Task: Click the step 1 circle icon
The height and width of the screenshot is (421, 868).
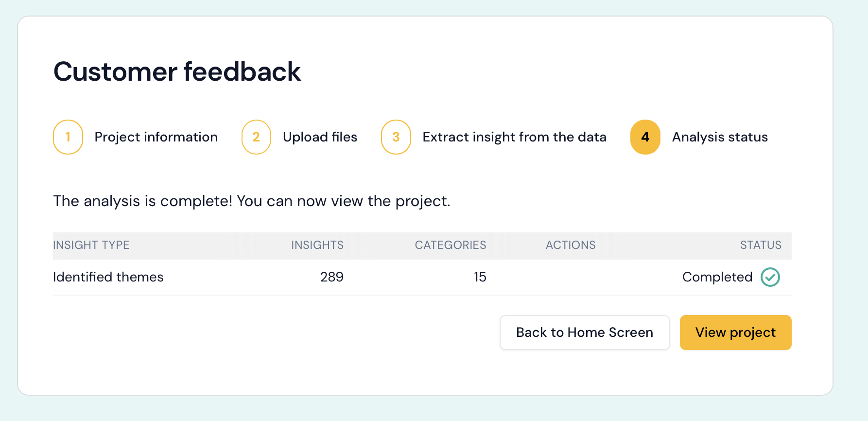Action: point(68,137)
